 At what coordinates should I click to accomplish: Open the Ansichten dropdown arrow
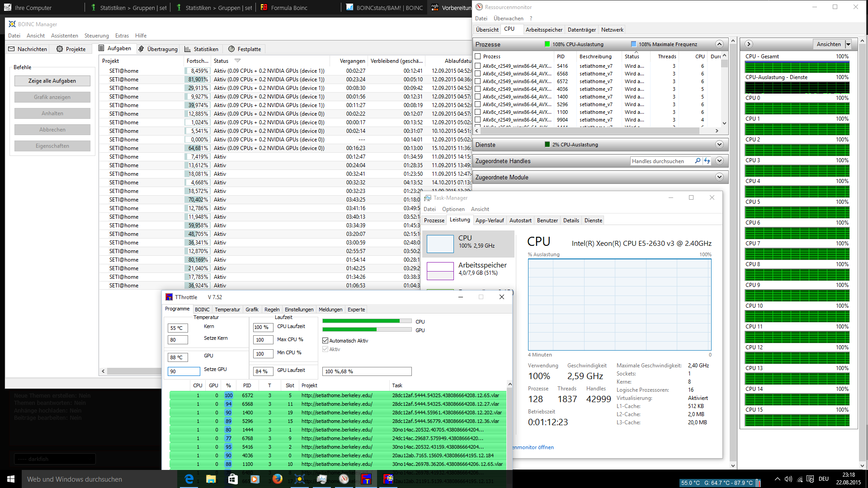[848, 44]
